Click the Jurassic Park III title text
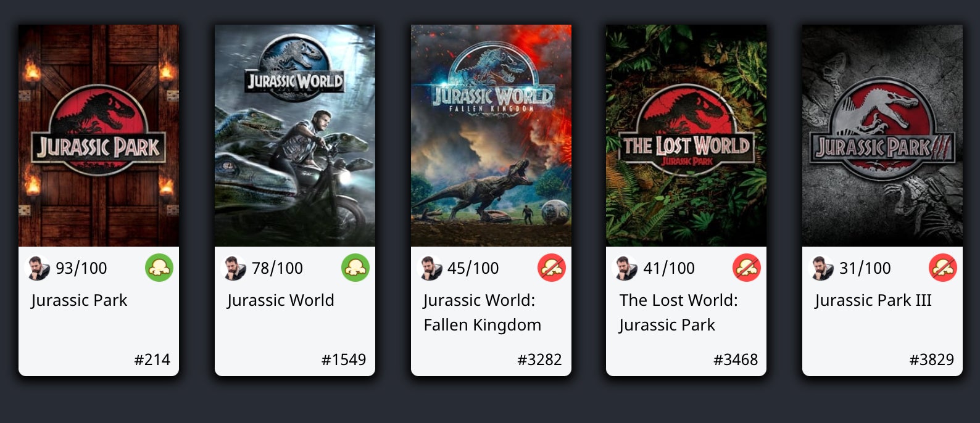Screen dimensions: 980x423 point(873,300)
